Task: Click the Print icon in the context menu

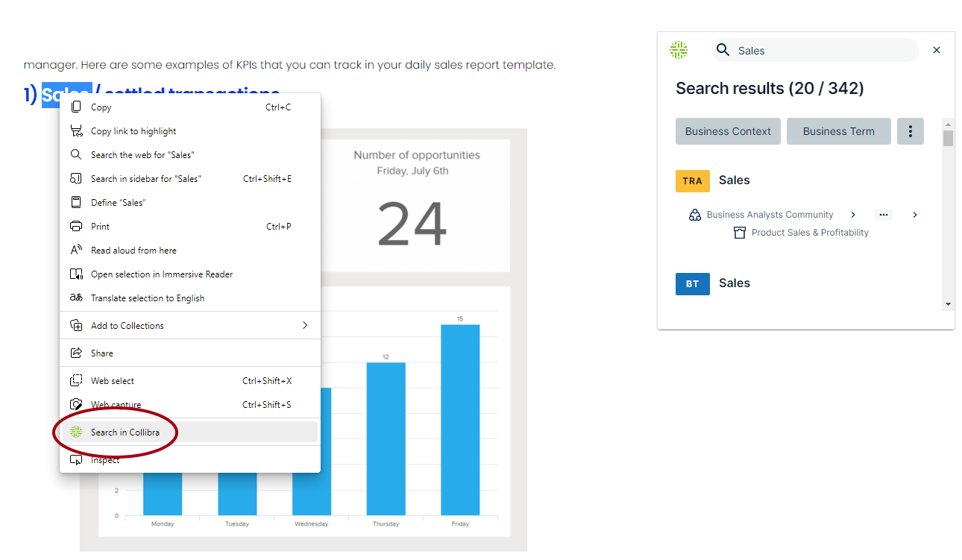Action: point(75,226)
